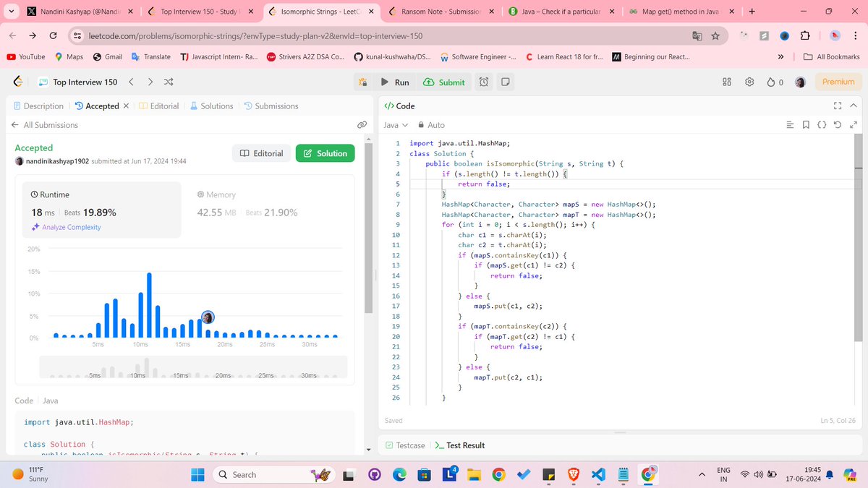Image resolution: width=868 pixels, height=488 pixels.
Task: Open the user profile avatar
Action: 800,82
